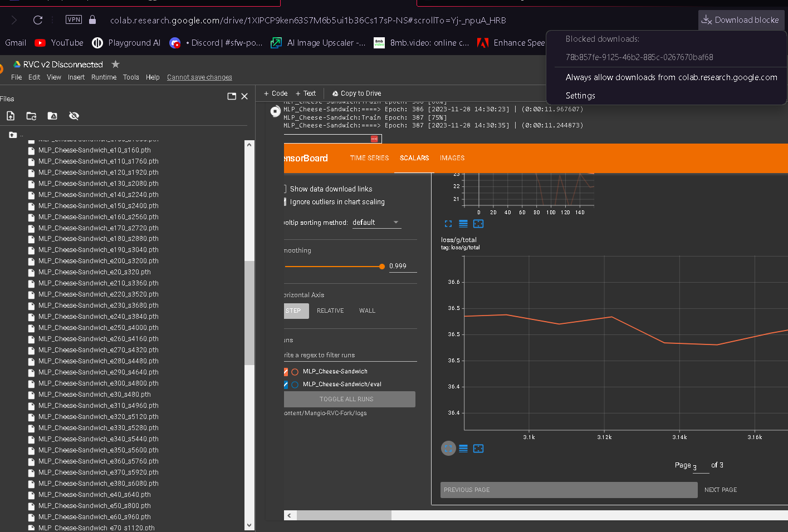Fit domain to data icon above loss/g/total title
Screen dimensions: 788x532
478,224
